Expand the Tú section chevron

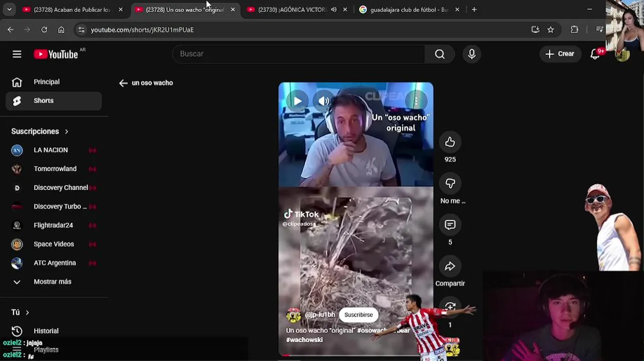click(27, 312)
